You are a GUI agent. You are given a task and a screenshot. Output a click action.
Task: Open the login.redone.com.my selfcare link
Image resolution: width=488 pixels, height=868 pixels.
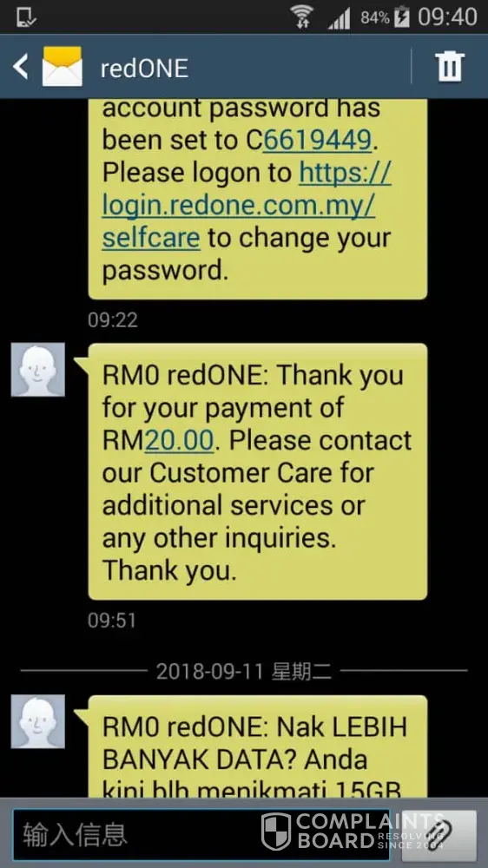[x=247, y=206]
